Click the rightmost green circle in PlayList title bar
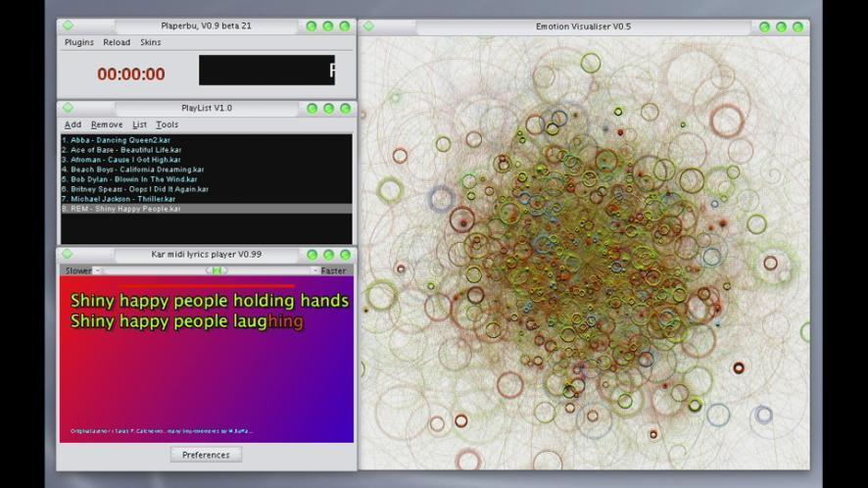Image resolution: width=868 pixels, height=488 pixels. point(346,109)
